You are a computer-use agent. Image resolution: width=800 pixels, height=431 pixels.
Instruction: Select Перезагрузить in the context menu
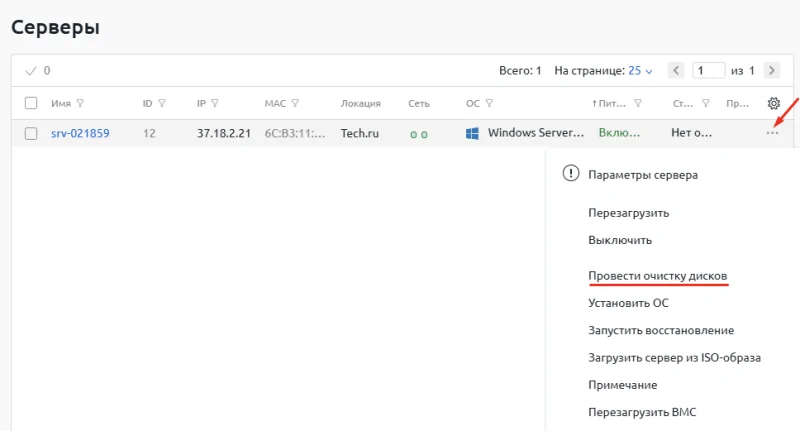(628, 213)
